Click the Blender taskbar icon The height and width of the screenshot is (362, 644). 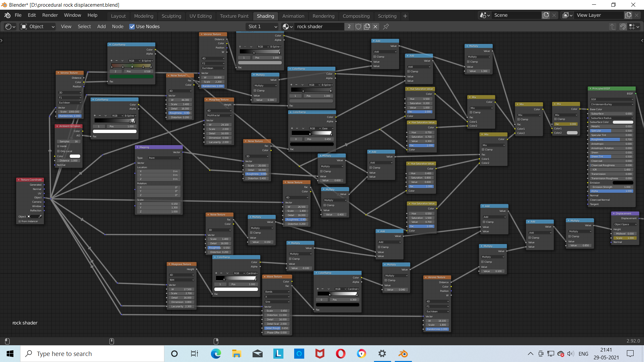click(x=403, y=354)
